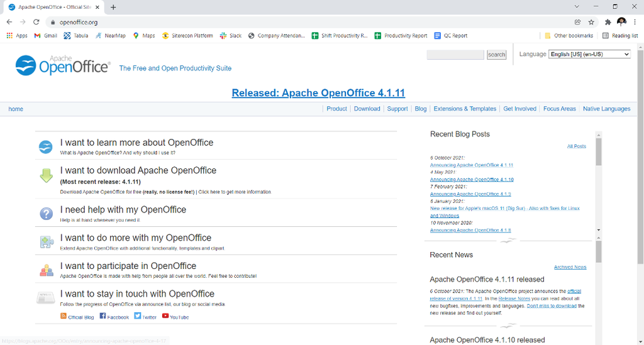Viewport: 644px width, 345px height.
Task: Reload the page with refresh icon
Action: [x=36, y=22]
